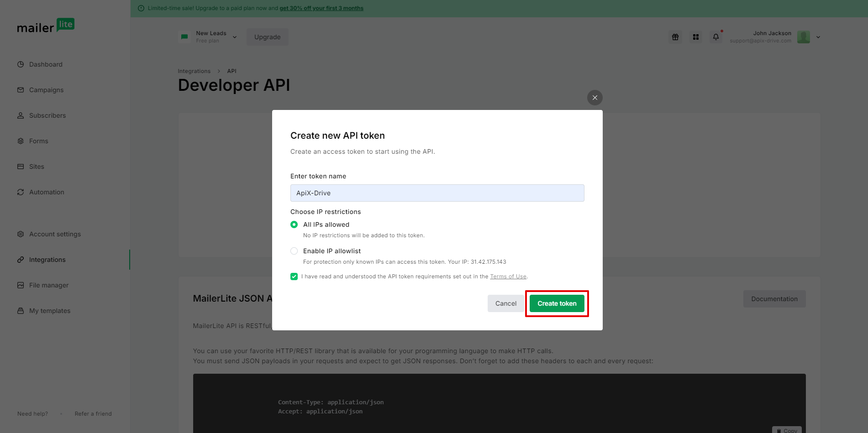The width and height of the screenshot is (868, 433).
Task: Open the Terms of Use link
Action: tap(508, 276)
